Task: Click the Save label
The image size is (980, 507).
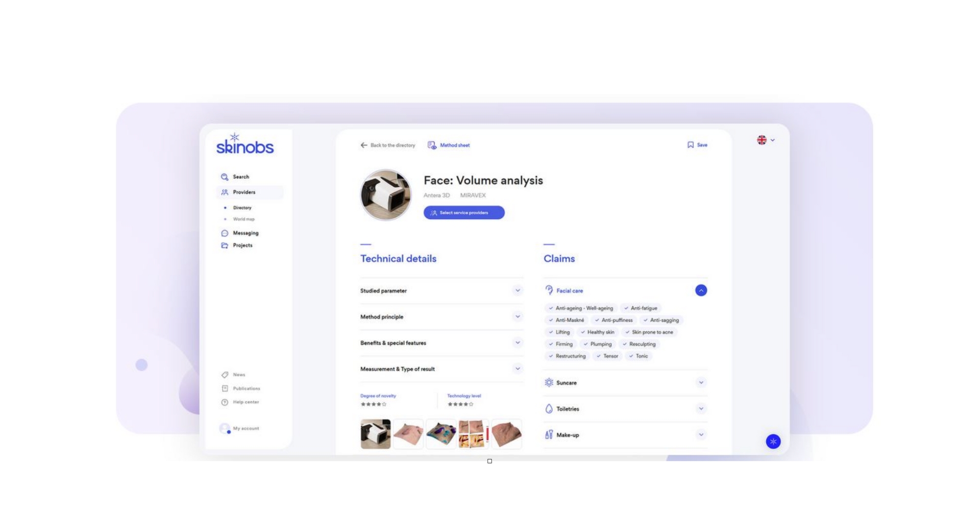Action: [702, 145]
